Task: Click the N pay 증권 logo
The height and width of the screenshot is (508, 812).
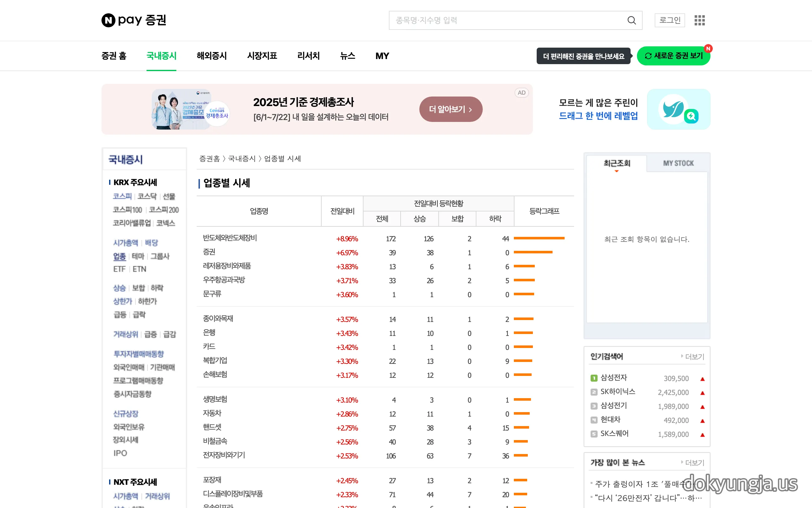Action: click(x=134, y=20)
